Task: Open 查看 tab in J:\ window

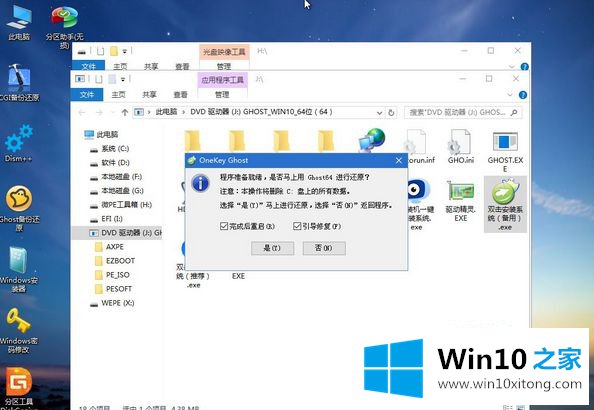Action: point(180,94)
